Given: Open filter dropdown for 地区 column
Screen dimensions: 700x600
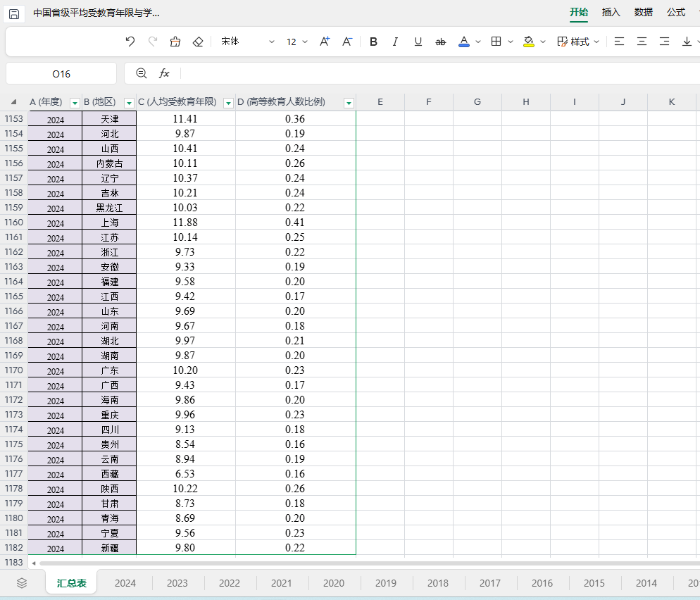Looking at the screenshot, I should coord(129,103).
